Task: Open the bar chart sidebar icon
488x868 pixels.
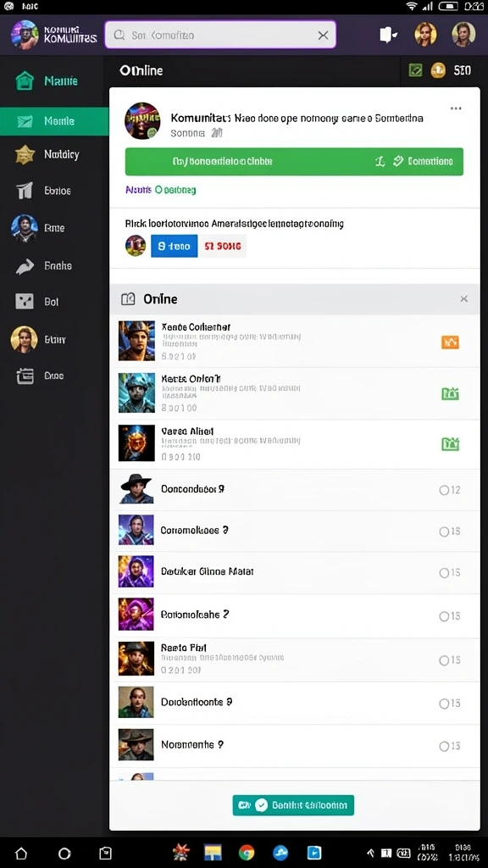Action: click(x=24, y=191)
